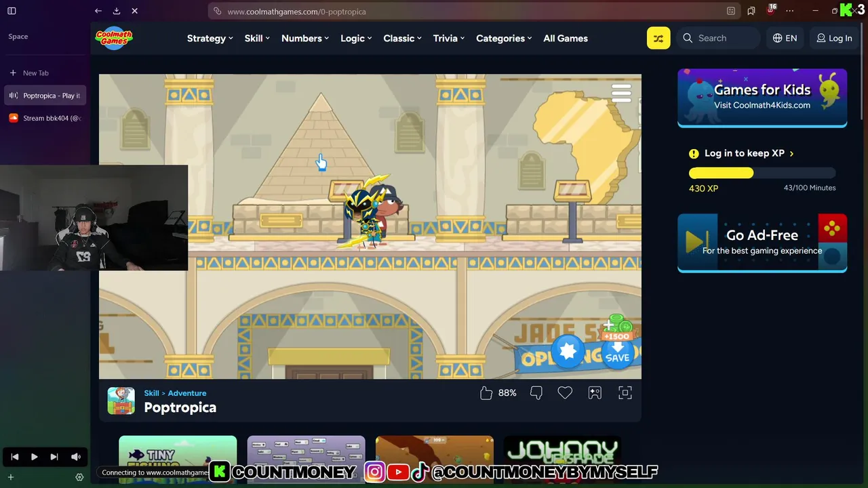868x488 pixels.
Task: Click the 88% like rating text
Action: point(507,393)
